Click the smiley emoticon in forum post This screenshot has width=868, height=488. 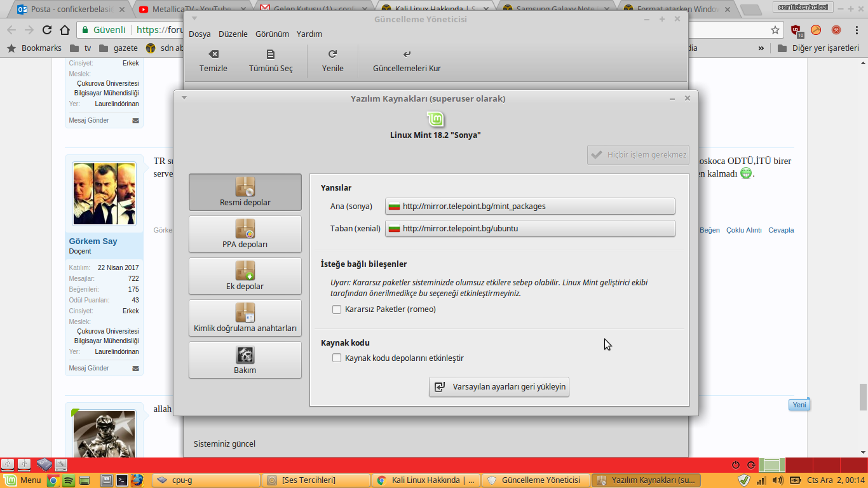pyautogui.click(x=746, y=173)
